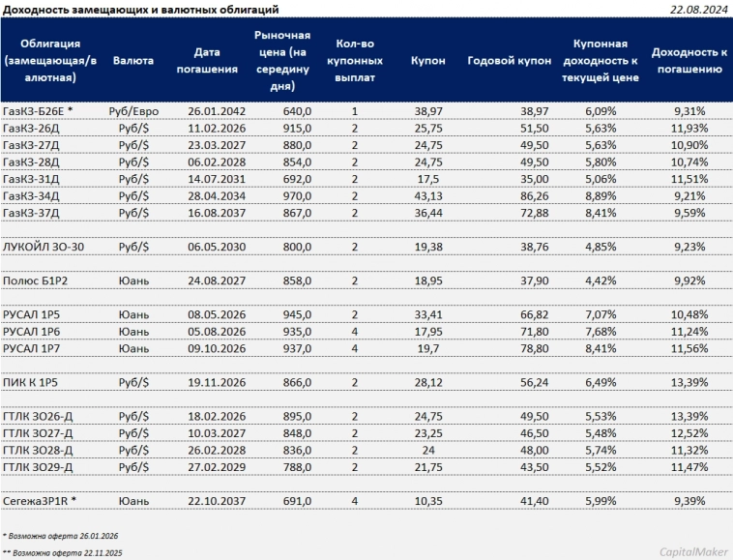Select the ПИК К 1Р5 bond name
This screenshot has height=560, width=733.
point(34,381)
